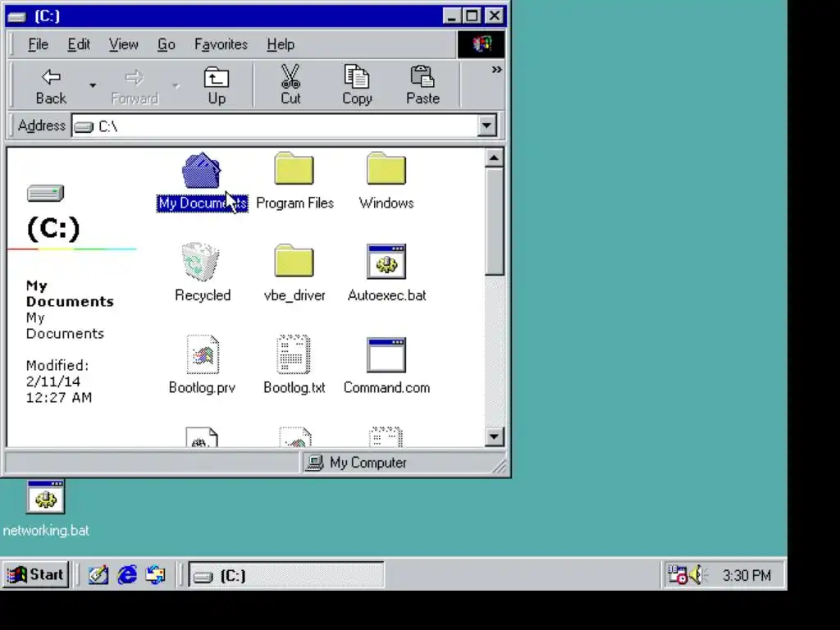The width and height of the screenshot is (840, 630).
Task: Click the Back toolbar button
Action: (51, 85)
